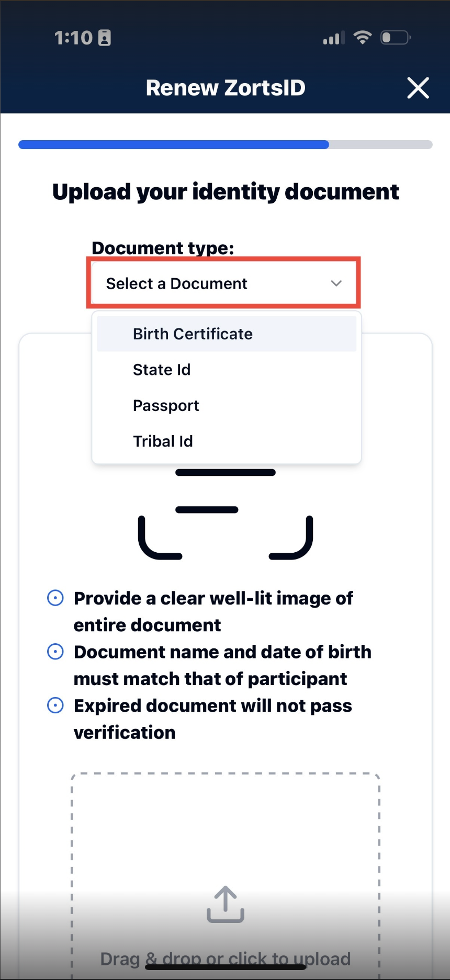Click bullet icon beside expired document tip

pos(55,705)
